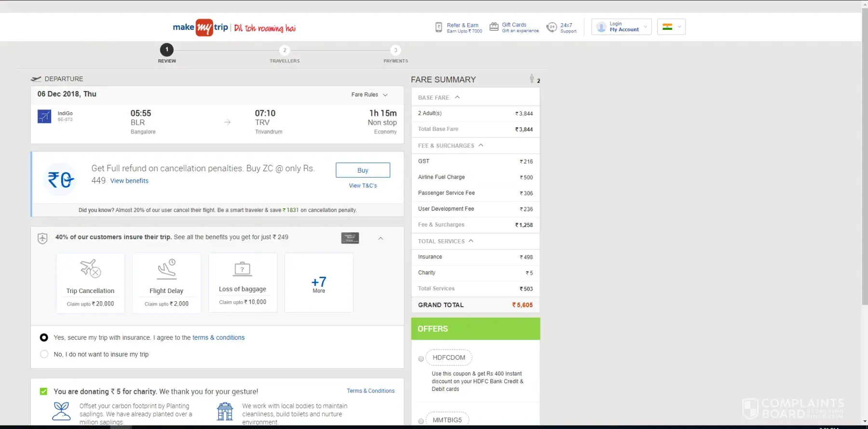Viewport: 868px width, 429px height.
Task: Open View T&C's link
Action: [x=363, y=186]
